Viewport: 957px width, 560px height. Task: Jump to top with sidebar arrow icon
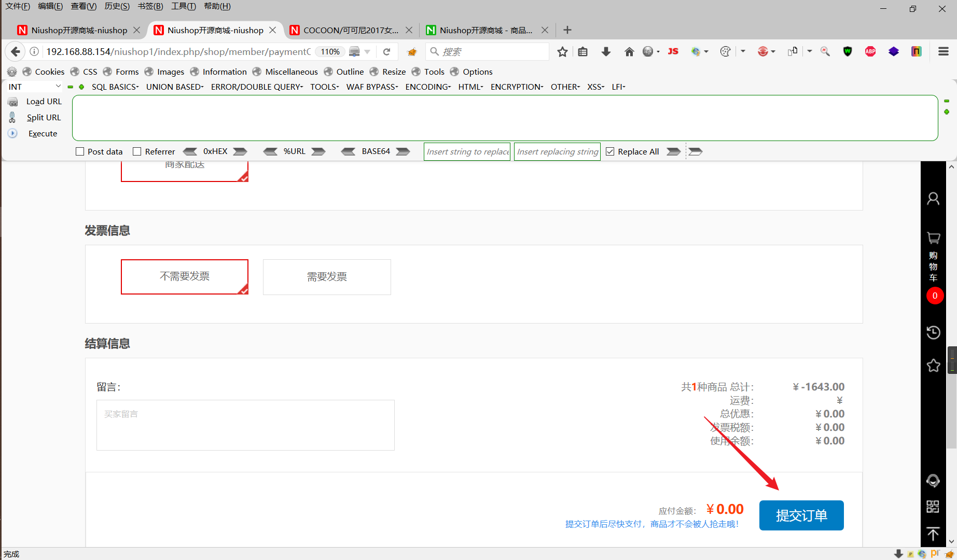tap(933, 534)
